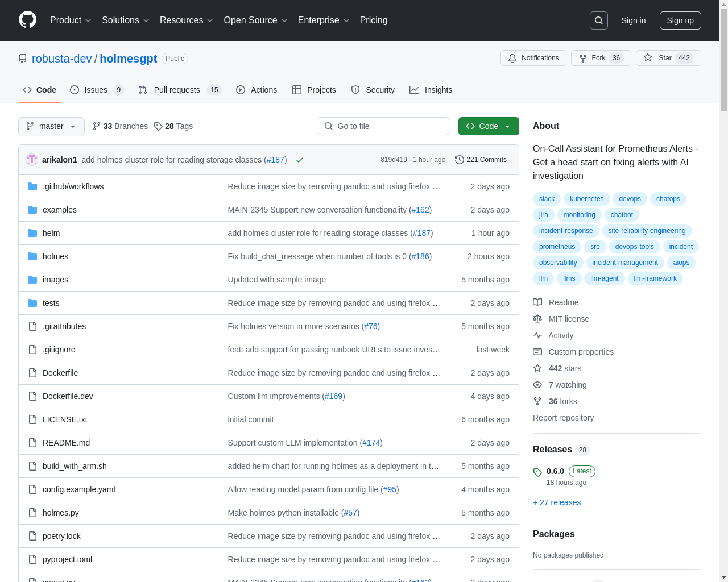
Task: Expand the Resources menu
Action: pos(187,20)
